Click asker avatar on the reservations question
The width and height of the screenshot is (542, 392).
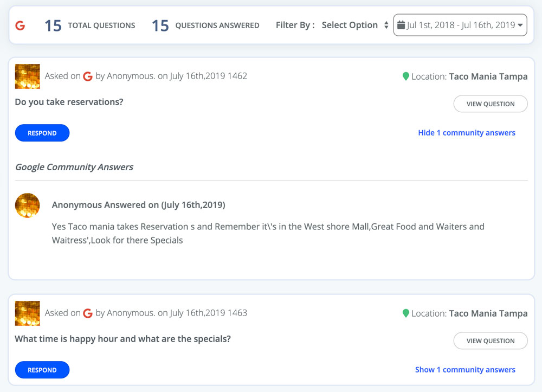pos(27,76)
